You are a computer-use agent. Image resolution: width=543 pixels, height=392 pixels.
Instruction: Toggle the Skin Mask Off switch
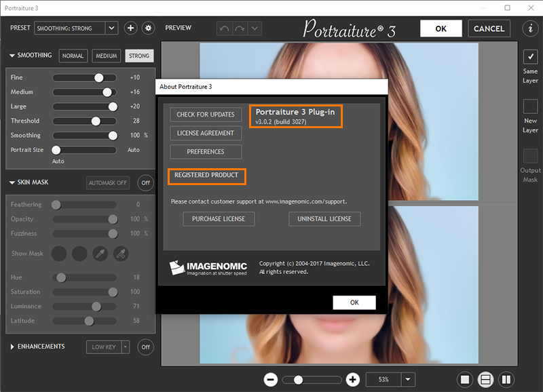coord(145,182)
